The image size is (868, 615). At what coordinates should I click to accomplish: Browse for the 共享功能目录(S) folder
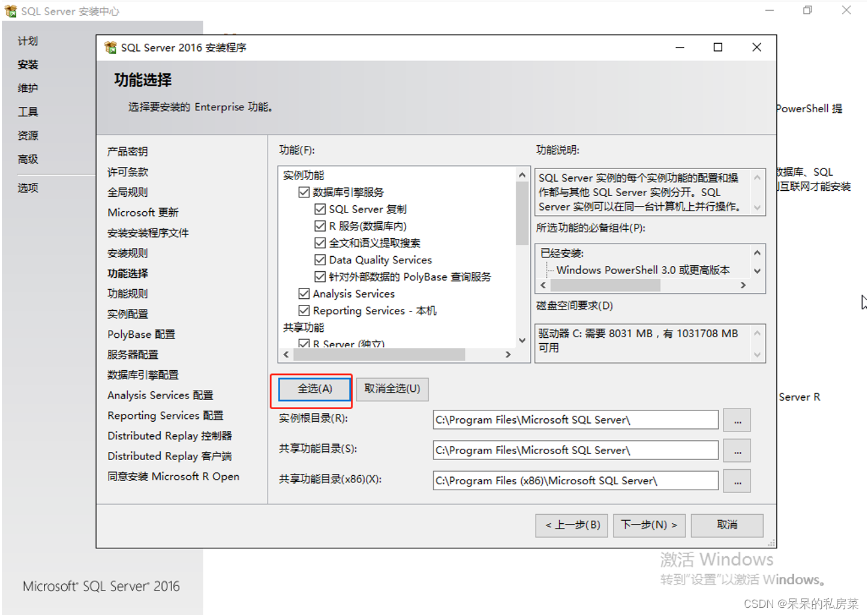click(x=737, y=451)
